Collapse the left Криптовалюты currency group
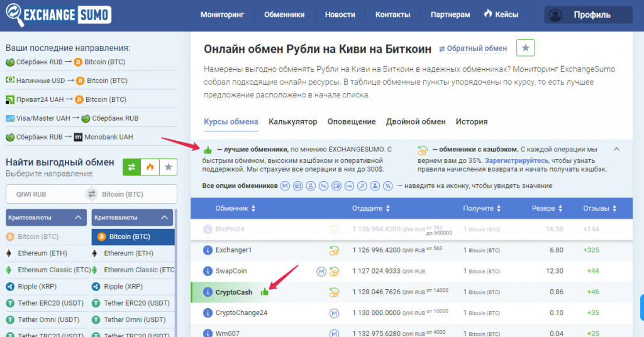Image resolution: width=644 pixels, height=337 pixels. click(47, 218)
